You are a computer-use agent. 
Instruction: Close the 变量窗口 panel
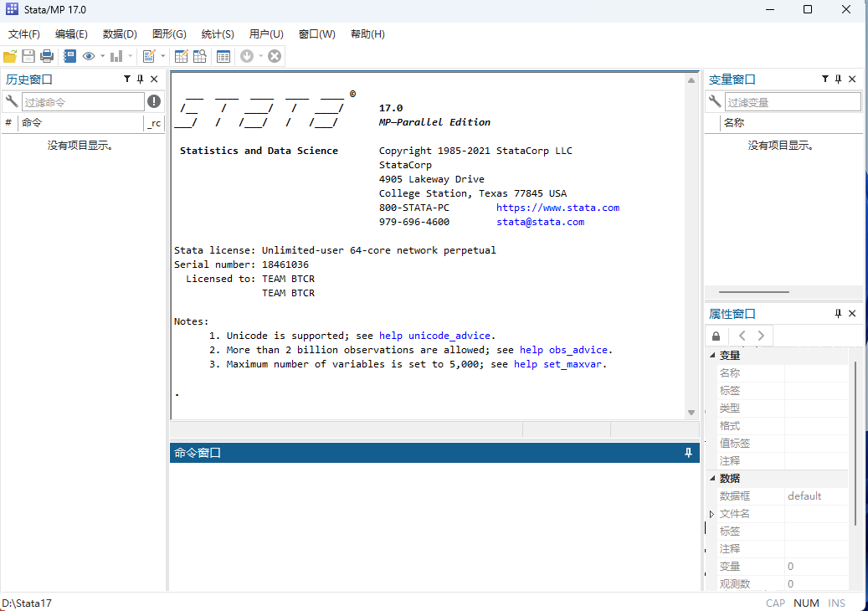point(852,80)
